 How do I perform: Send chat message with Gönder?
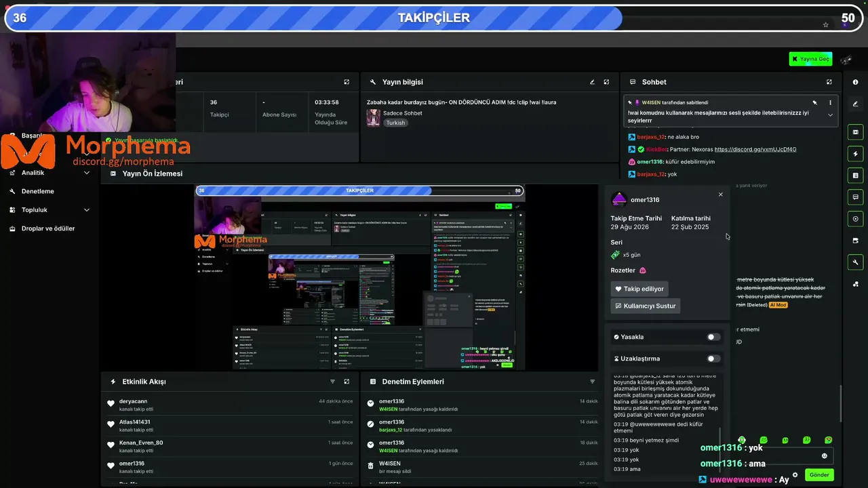coord(819,474)
